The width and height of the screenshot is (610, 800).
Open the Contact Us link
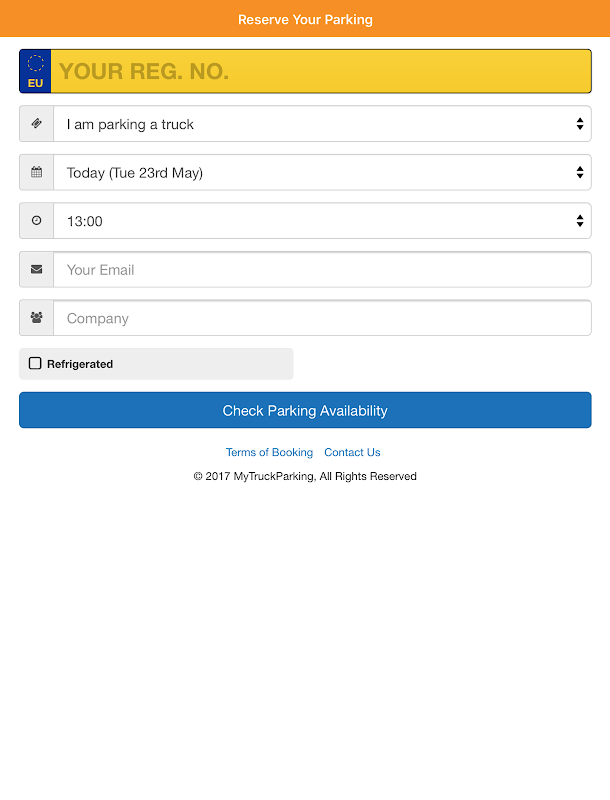point(352,452)
